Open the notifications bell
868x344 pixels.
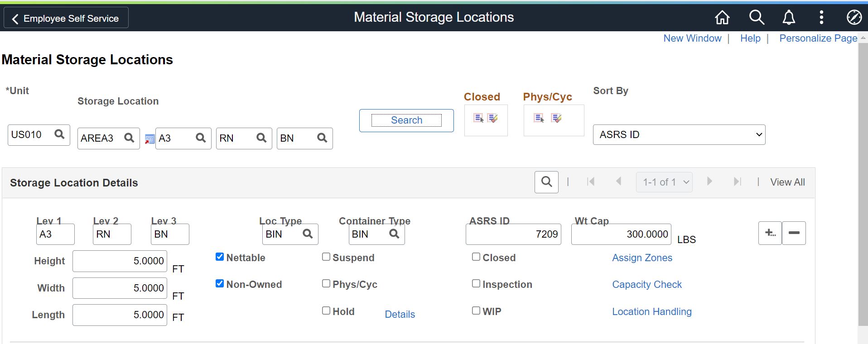pyautogui.click(x=789, y=18)
